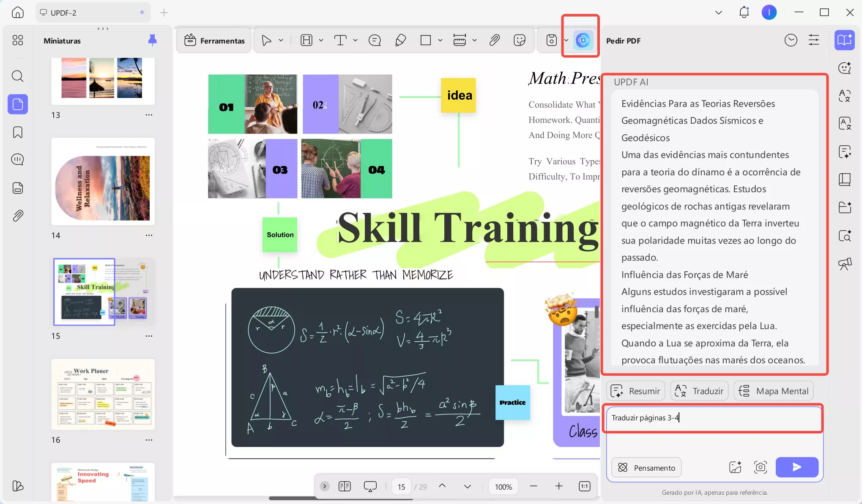Screen dimensions: 862x504
Task: Toggle the pin on Miniaturas panel
Action: (152, 40)
